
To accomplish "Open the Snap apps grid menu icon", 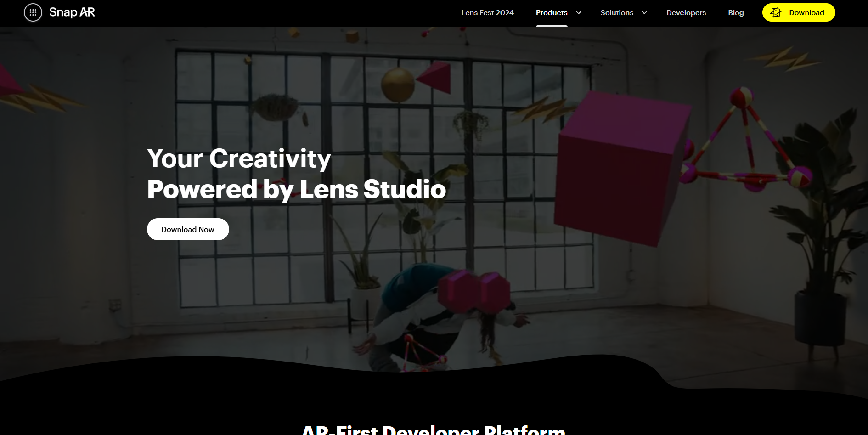I will coord(33,12).
